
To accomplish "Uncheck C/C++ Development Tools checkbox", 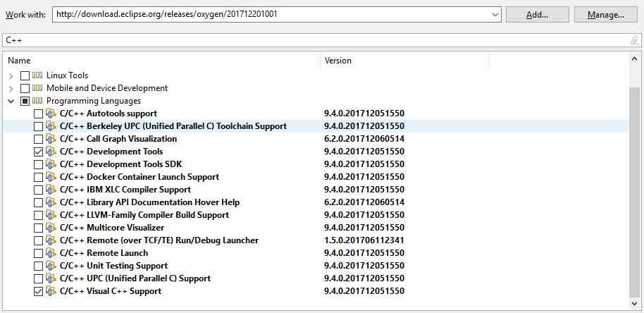I will [x=38, y=152].
